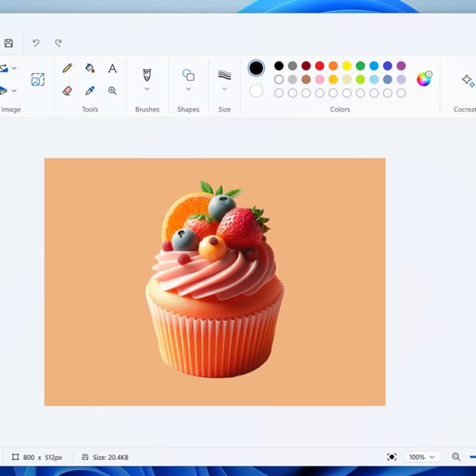
Task: Select the Color 2 white background circle
Action: point(256,91)
